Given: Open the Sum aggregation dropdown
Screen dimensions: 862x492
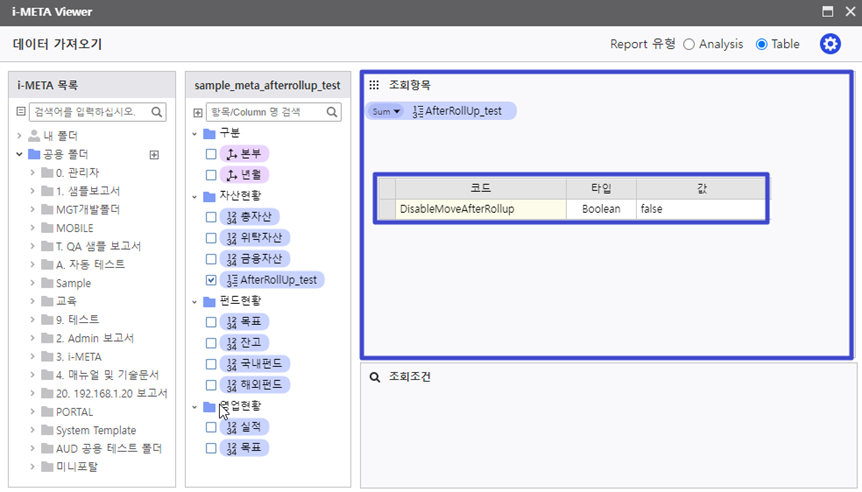Looking at the screenshot, I should click(386, 112).
